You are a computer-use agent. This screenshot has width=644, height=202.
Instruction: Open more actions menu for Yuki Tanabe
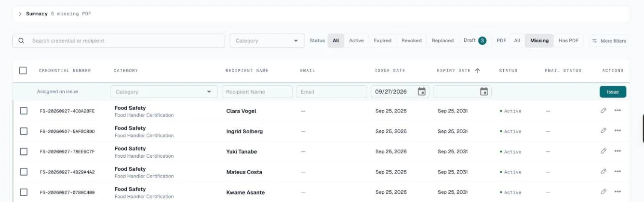(x=617, y=151)
